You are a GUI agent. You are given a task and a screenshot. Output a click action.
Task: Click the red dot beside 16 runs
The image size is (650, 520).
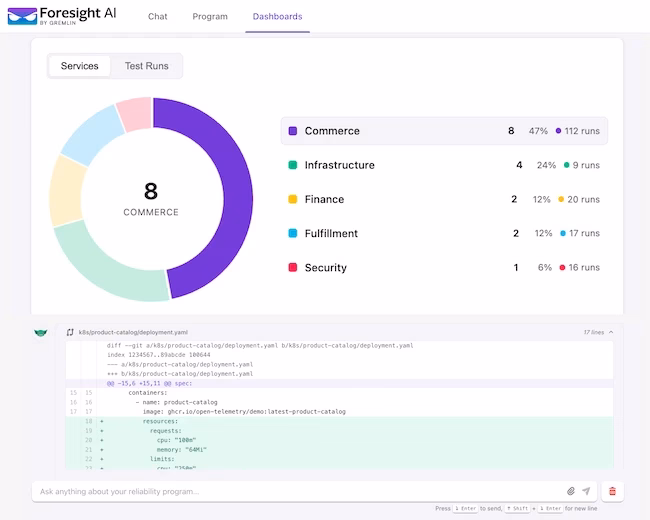point(562,267)
